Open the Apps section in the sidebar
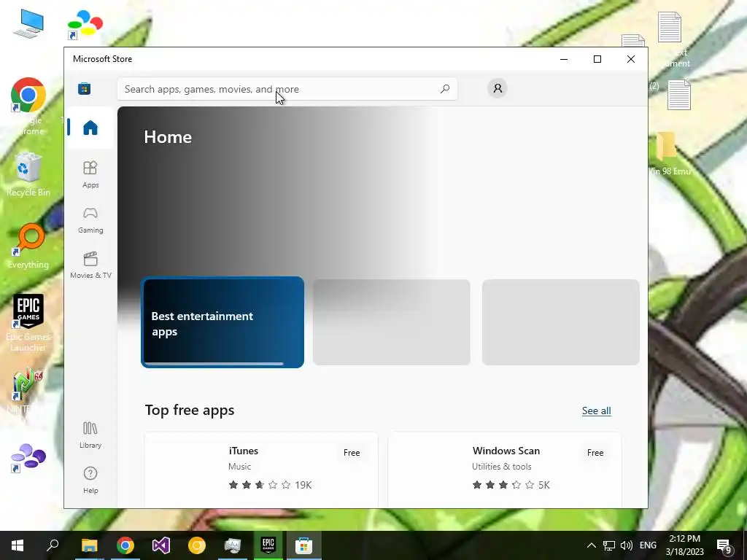Screen dimensions: 747x560 [90, 174]
